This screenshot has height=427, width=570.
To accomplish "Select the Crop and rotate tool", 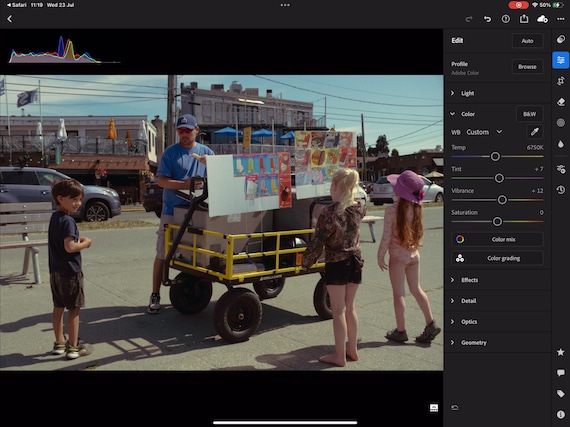I will pyautogui.click(x=561, y=81).
